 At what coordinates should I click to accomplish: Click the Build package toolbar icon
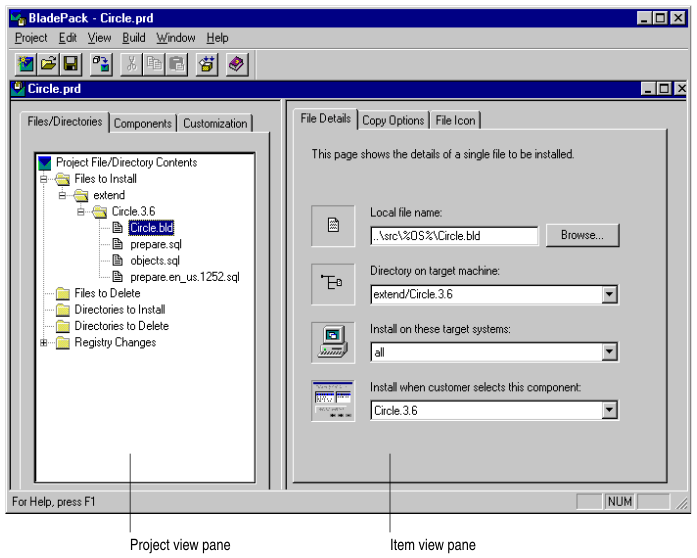[x=207, y=65]
